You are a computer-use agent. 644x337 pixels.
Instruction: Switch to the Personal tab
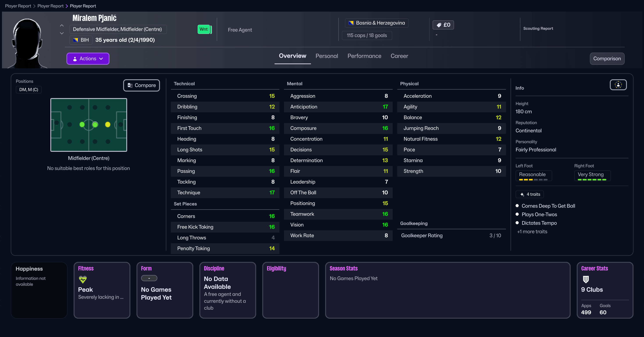tap(327, 56)
